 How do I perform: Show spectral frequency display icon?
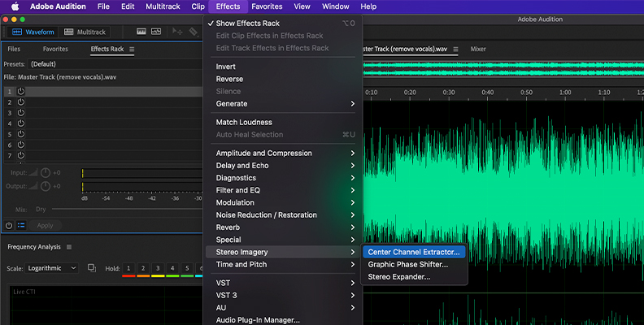pos(141,31)
